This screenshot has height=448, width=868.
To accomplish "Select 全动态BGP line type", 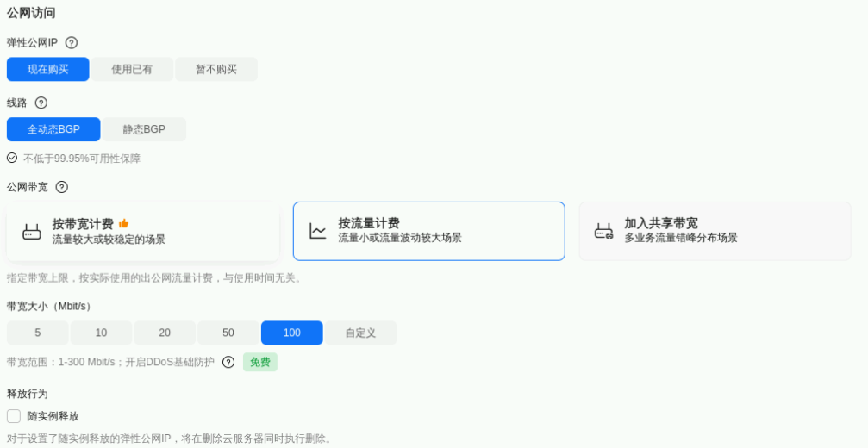I will click(x=53, y=129).
